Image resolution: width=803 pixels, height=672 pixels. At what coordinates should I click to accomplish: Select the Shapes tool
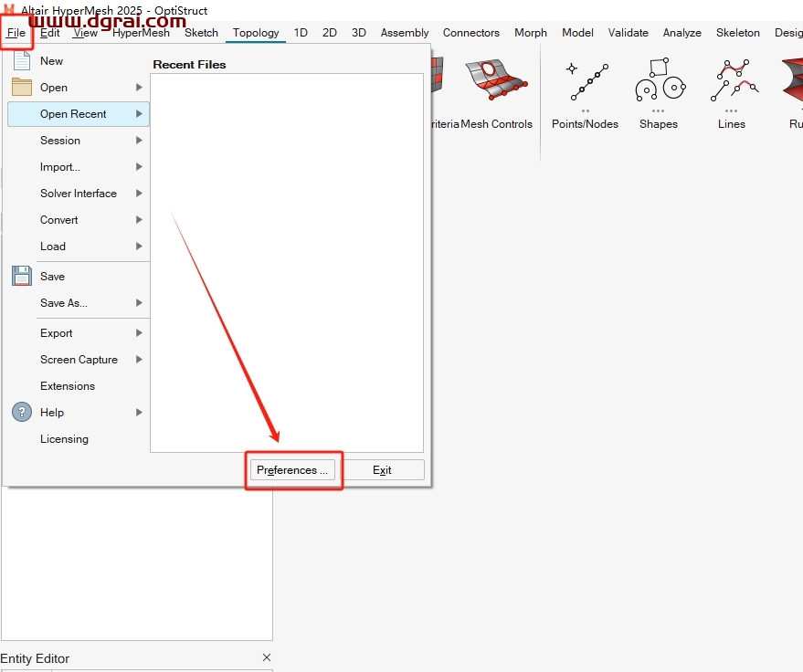click(x=658, y=95)
